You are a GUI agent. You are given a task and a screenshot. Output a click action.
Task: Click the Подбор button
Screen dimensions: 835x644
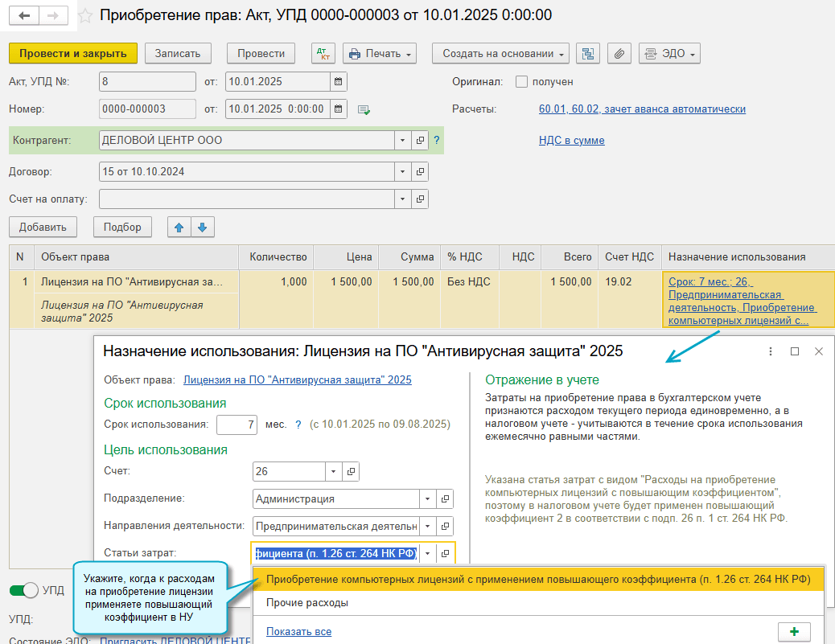pos(122,228)
